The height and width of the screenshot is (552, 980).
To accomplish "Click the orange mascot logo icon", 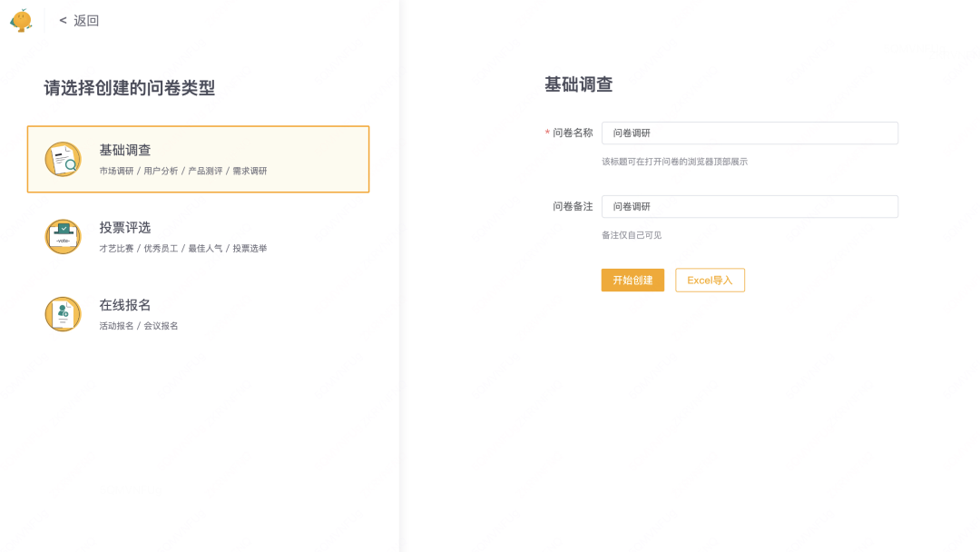I will [x=21, y=20].
